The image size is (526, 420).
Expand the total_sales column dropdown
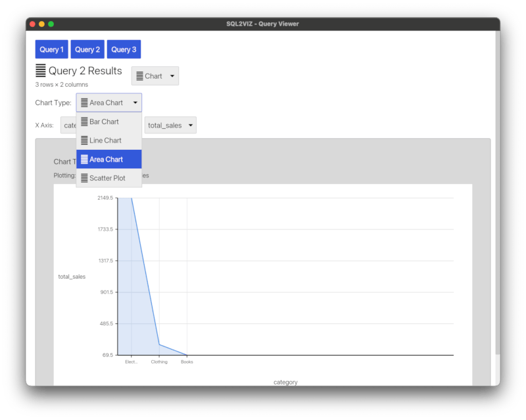tap(170, 125)
